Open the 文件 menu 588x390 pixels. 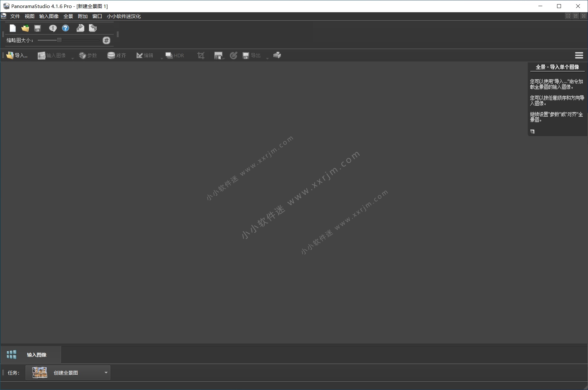tap(15, 16)
